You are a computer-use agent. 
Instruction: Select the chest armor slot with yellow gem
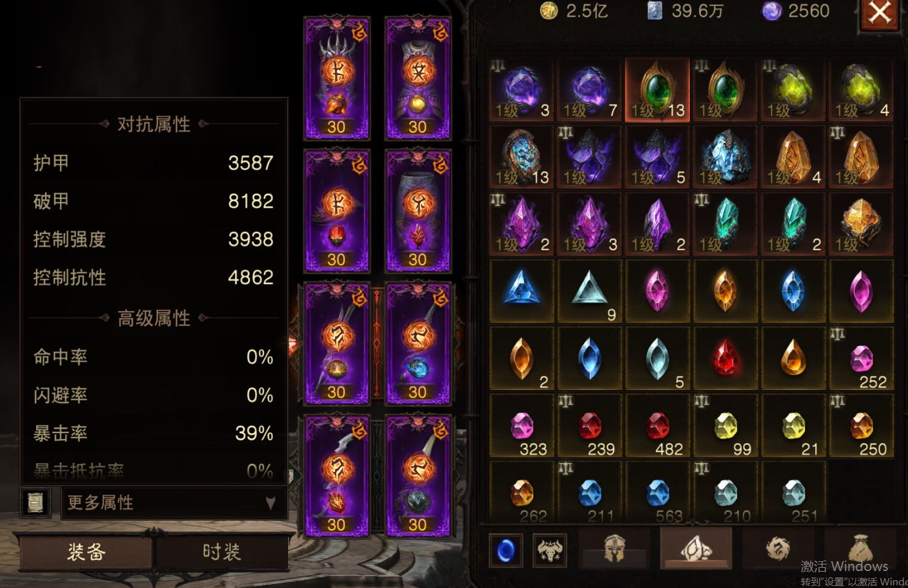(x=417, y=78)
